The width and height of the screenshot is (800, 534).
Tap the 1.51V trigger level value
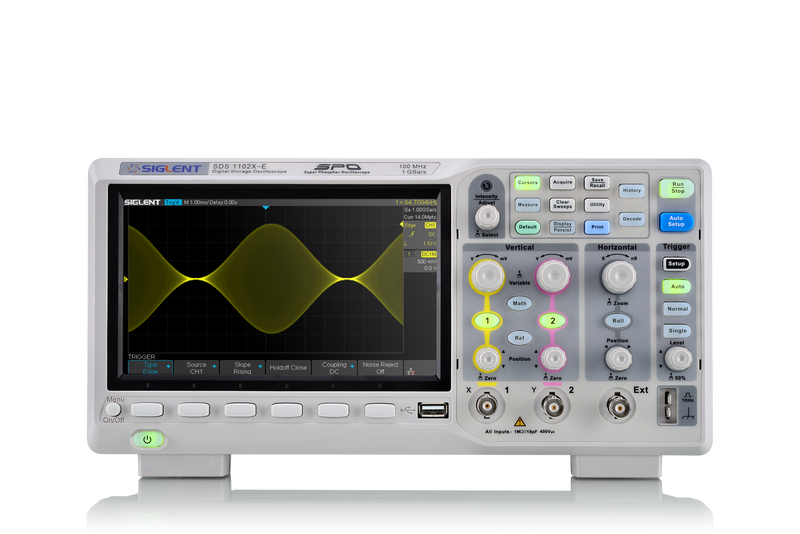430,244
